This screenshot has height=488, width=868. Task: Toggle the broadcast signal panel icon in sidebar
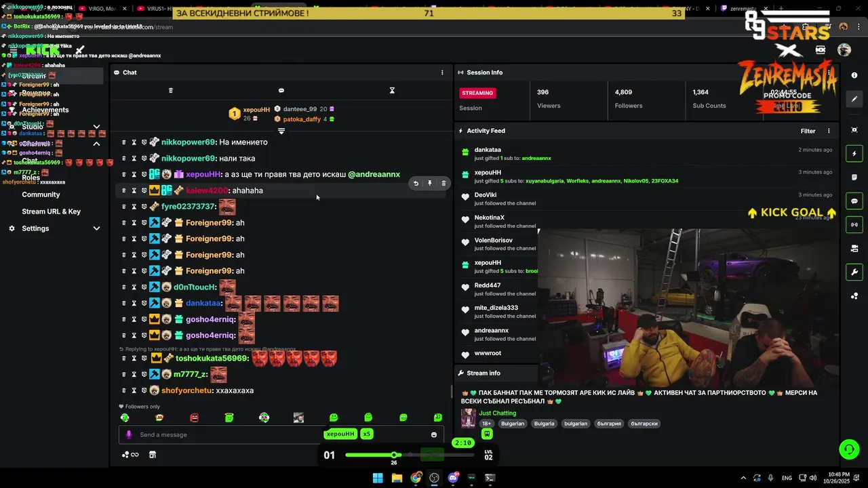pos(854,224)
